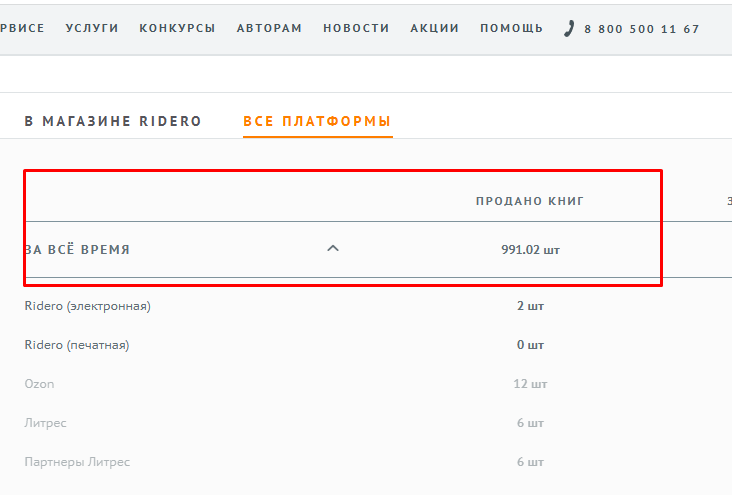
Task: Select the Партнеры Литрес row label
Action: [77, 462]
